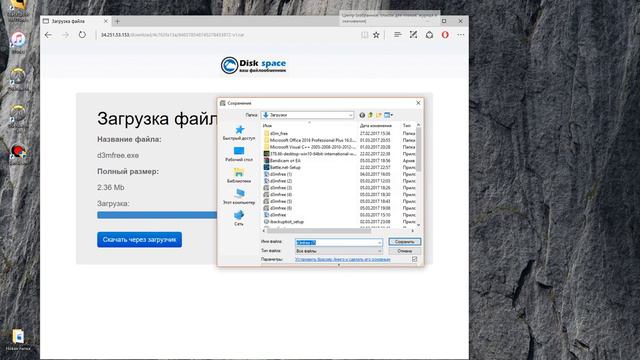Click the red Opera extension icon
Viewport: 640px width, 360px height.
click(x=445, y=35)
